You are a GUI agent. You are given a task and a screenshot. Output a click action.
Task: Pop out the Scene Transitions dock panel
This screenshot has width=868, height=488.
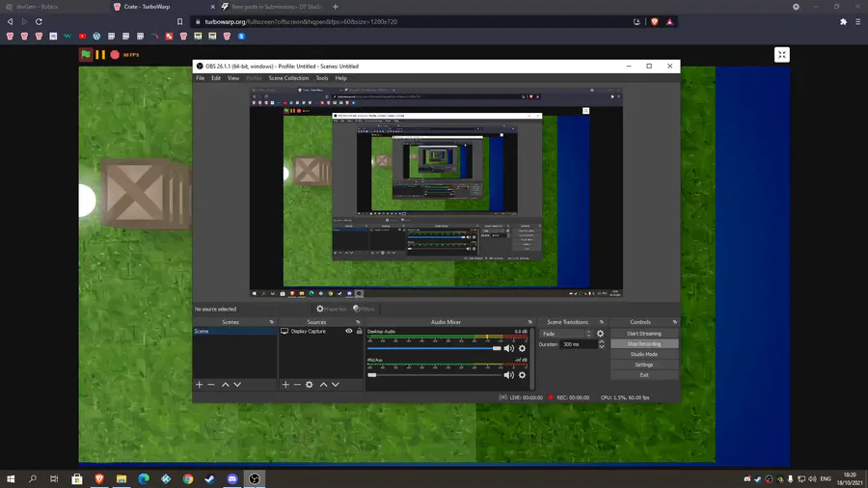pos(601,322)
